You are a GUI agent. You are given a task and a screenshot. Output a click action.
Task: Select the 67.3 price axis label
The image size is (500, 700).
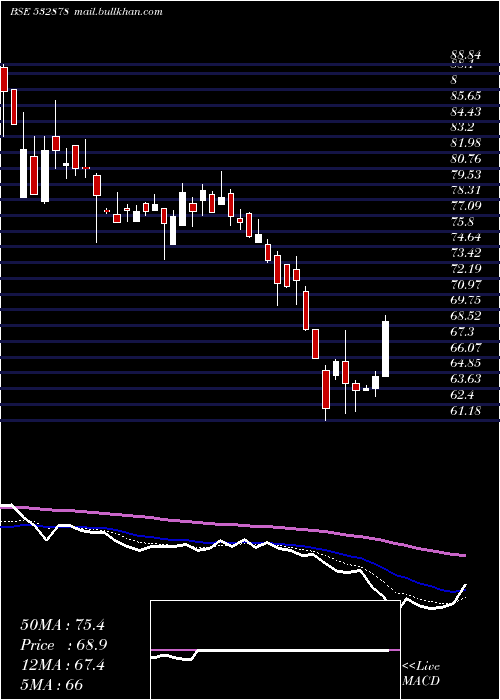click(462, 332)
